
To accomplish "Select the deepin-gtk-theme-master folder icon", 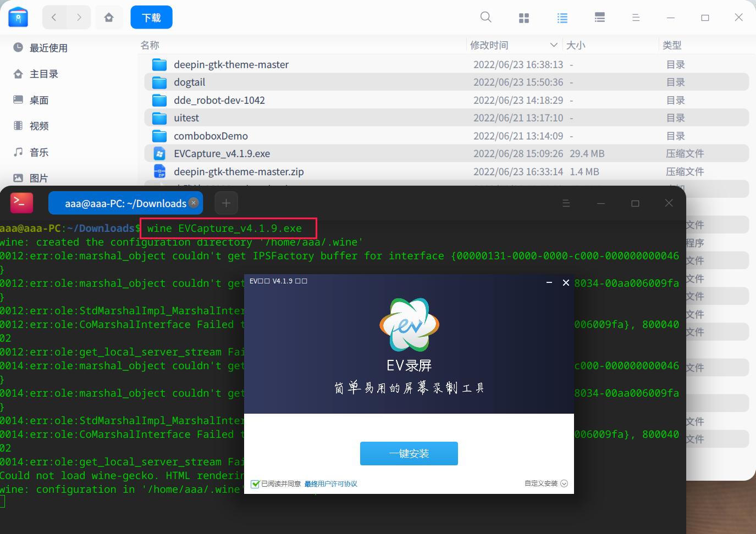I will [159, 64].
